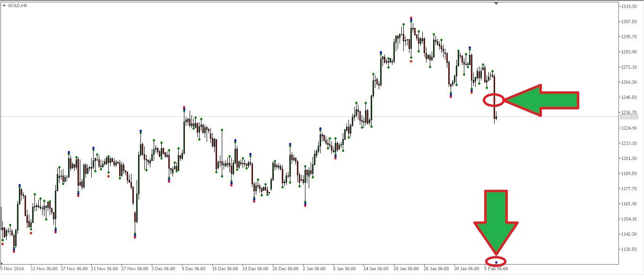Screen dimensions: 644x275
Task: Click the chart shift triangle marker at the top
Action: (x=496, y=2)
